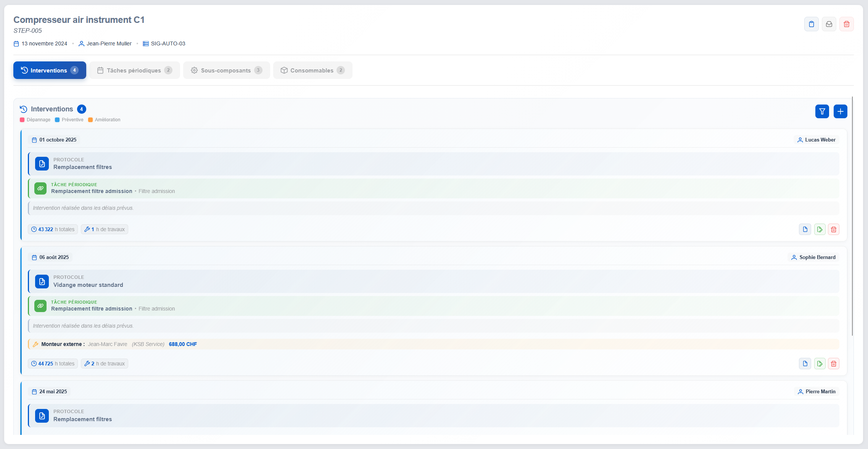The height and width of the screenshot is (449, 868).
Task: Delete the 06 août 2025 intervention
Action: [x=833, y=364]
